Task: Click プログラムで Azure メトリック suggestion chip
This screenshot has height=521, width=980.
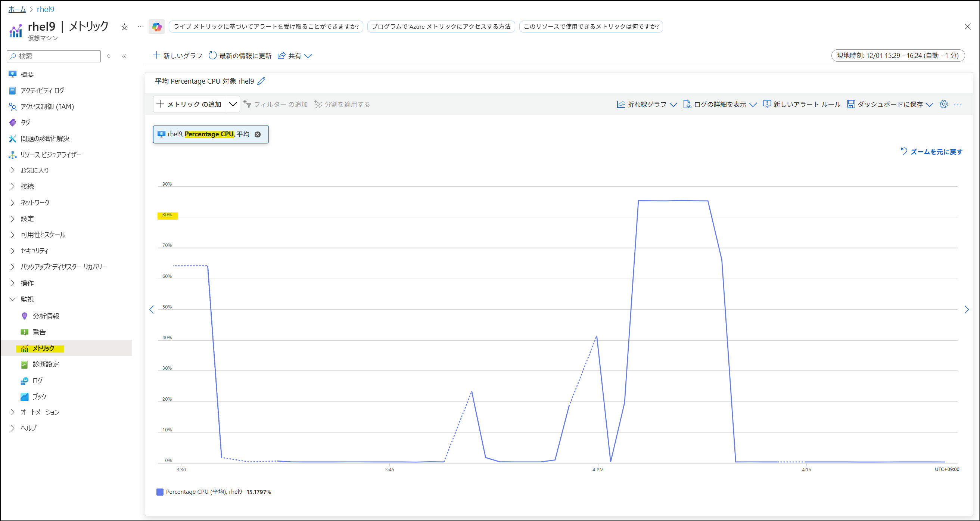Action: coord(441,27)
